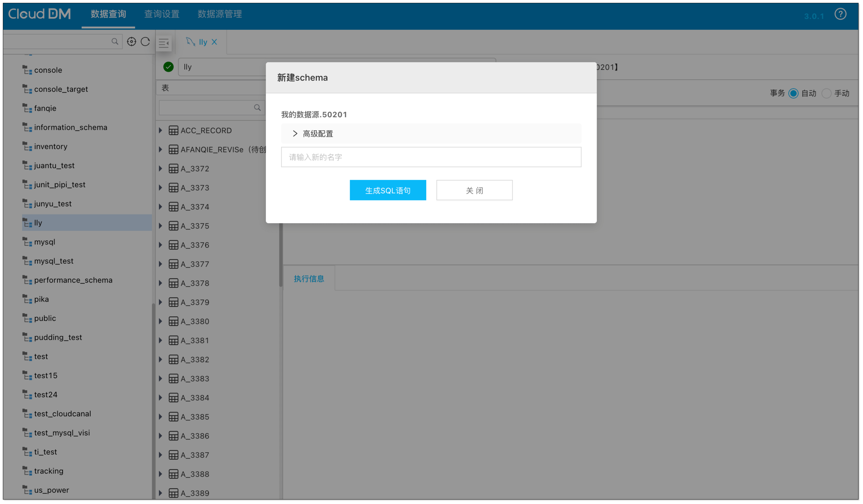The image size is (863, 504).
Task: Select the mysql_test schema in tree
Action: click(x=54, y=261)
